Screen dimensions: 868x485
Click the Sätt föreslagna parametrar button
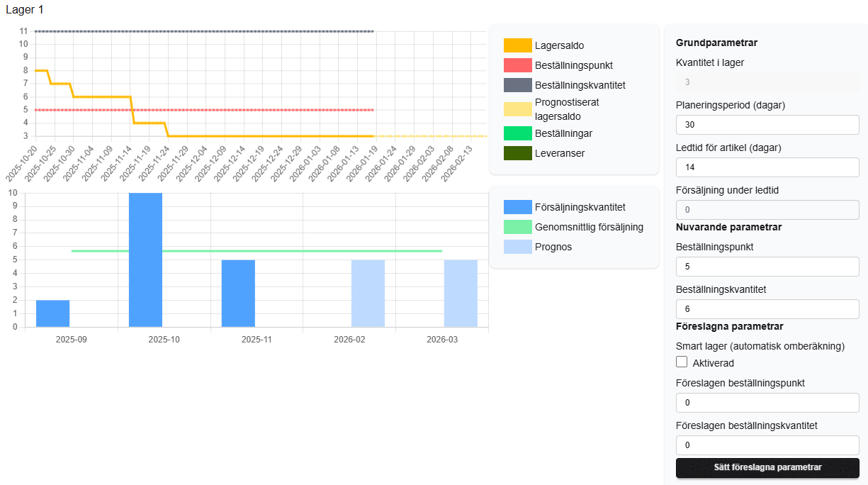(767, 468)
